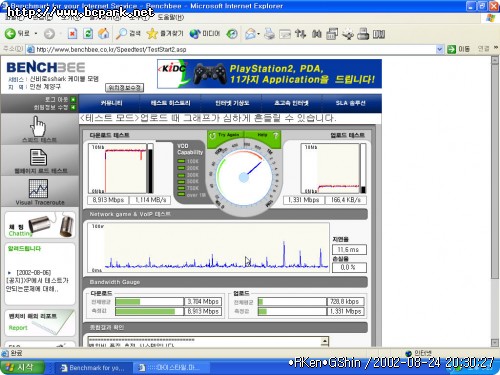Click the last toolbar icon on the right

point(379,34)
